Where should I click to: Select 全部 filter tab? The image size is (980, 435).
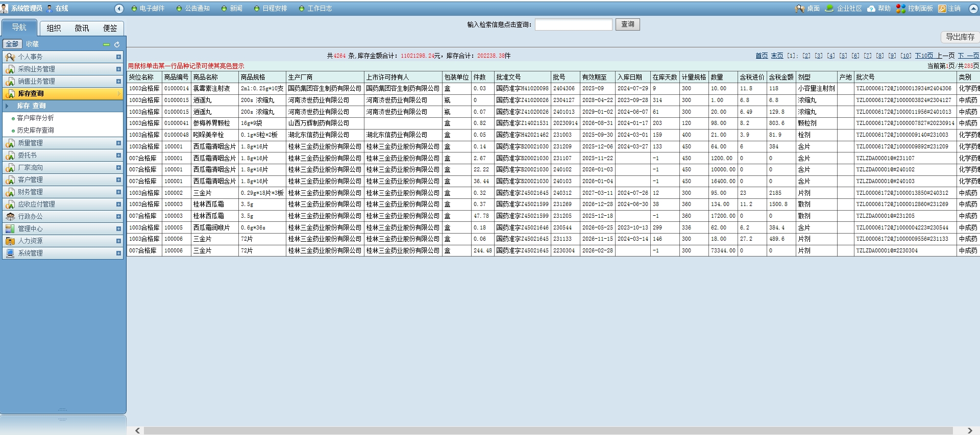point(12,44)
